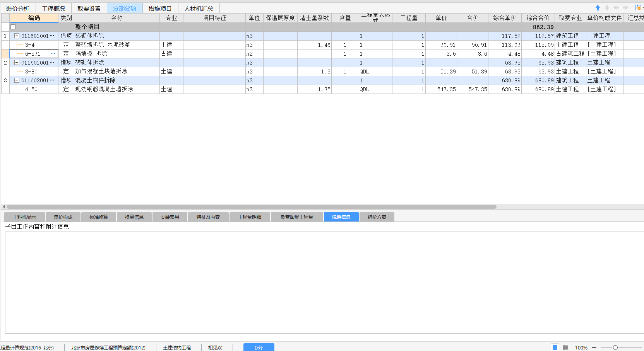Open the 工程概况 tab

point(53,9)
